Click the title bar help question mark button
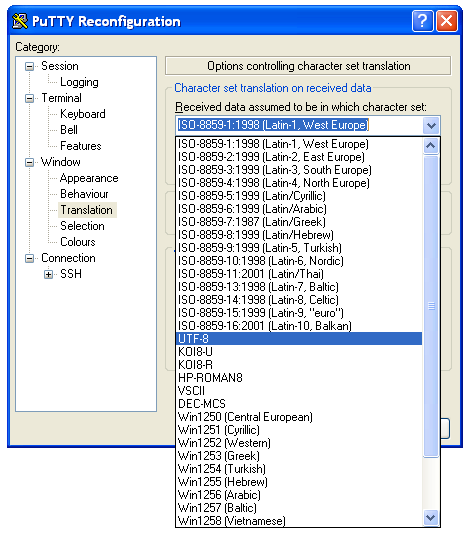 422,21
